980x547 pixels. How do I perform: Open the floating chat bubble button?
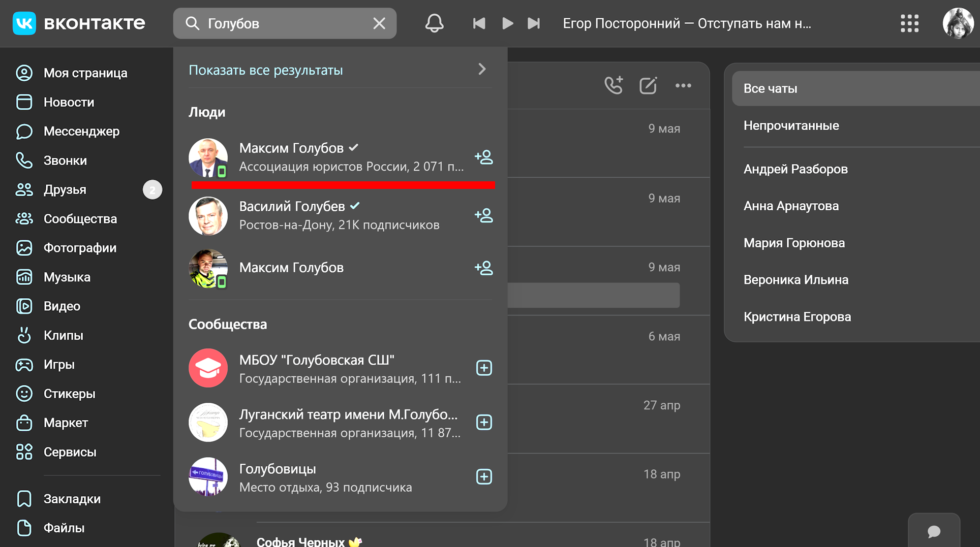click(934, 531)
